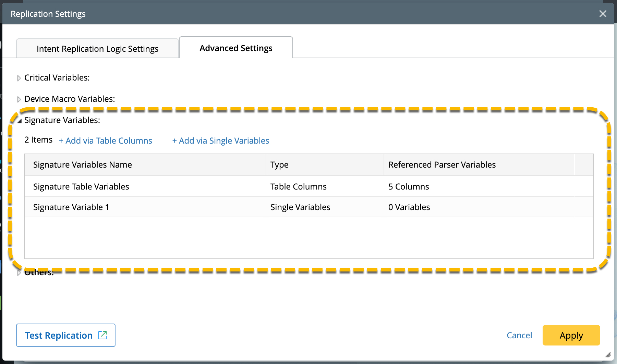This screenshot has height=364, width=617.
Task: Click the Signature Variables Name column header
Action: tap(82, 165)
